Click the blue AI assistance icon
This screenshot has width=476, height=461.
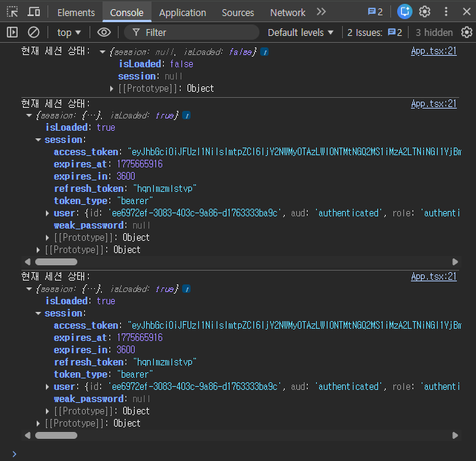(x=405, y=12)
